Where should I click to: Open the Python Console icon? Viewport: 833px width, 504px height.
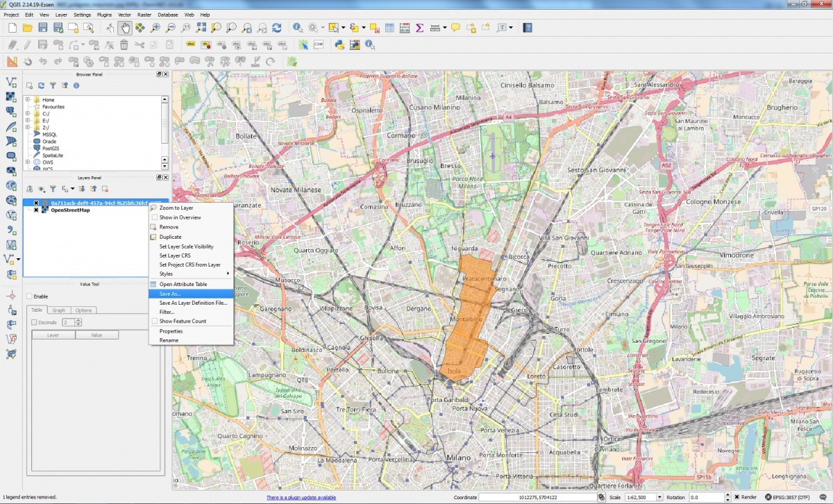pos(339,44)
